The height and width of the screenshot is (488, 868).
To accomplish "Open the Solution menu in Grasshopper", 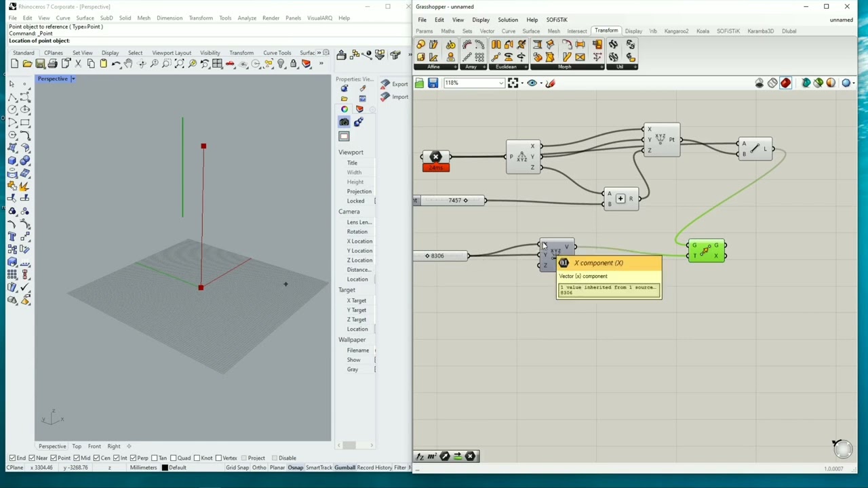I will point(507,20).
